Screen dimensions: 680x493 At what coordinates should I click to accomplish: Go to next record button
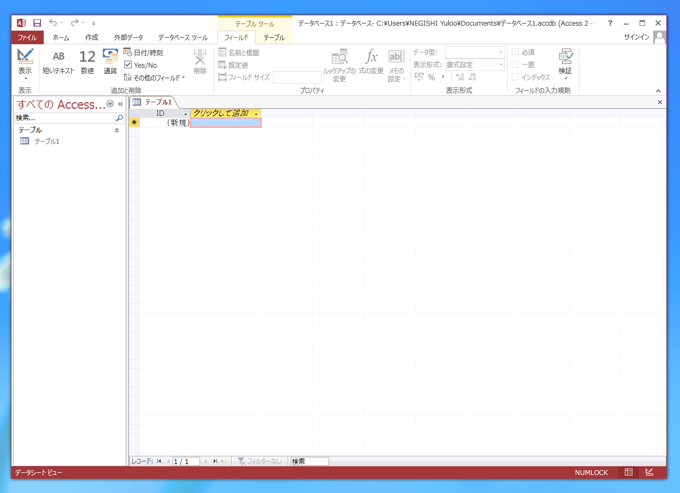click(206, 461)
